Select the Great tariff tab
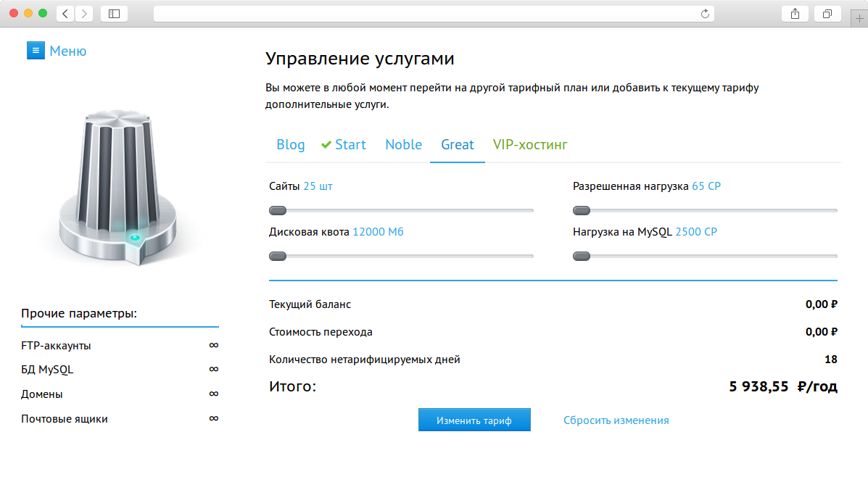Viewport: 868px width, 490px height. pyautogui.click(x=458, y=144)
